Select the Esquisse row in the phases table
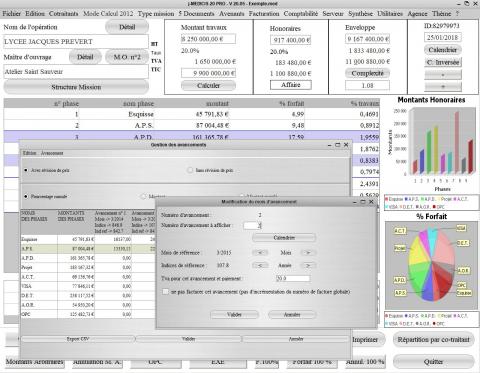The height and width of the screenshot is (373, 480). [192, 114]
